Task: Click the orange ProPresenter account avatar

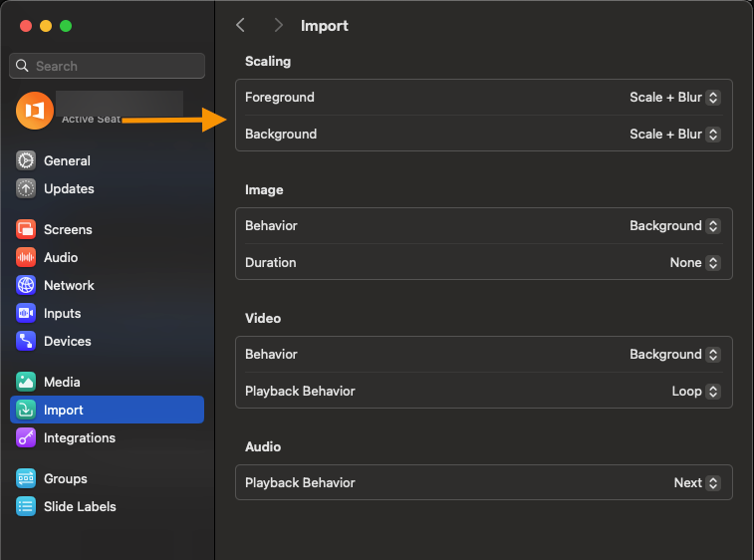Action: 35,111
